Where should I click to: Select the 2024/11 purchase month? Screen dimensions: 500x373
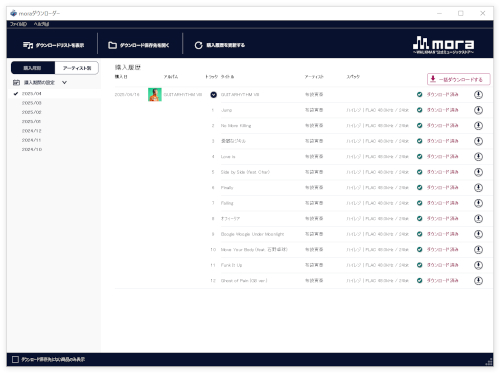tap(32, 140)
